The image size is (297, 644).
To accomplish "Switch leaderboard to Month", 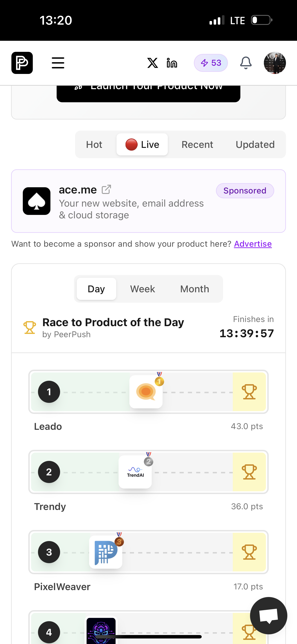I will pos(195,289).
